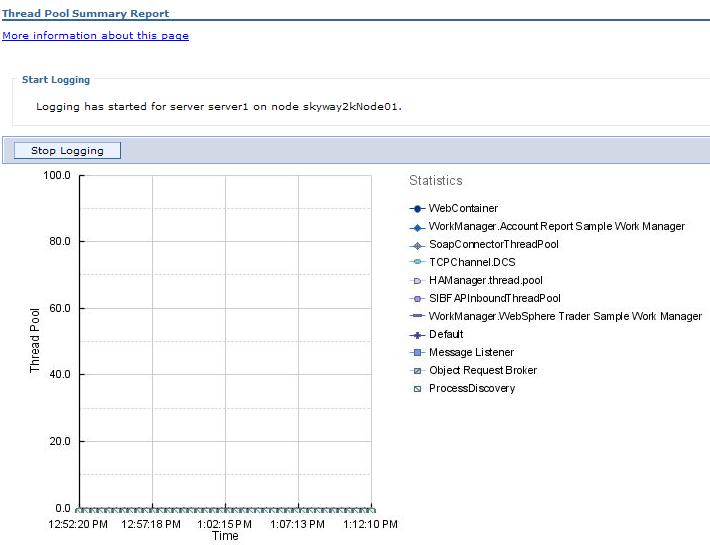Click the 1:12:10 PM time axis label
This screenshot has width=710, height=545.
(370, 524)
